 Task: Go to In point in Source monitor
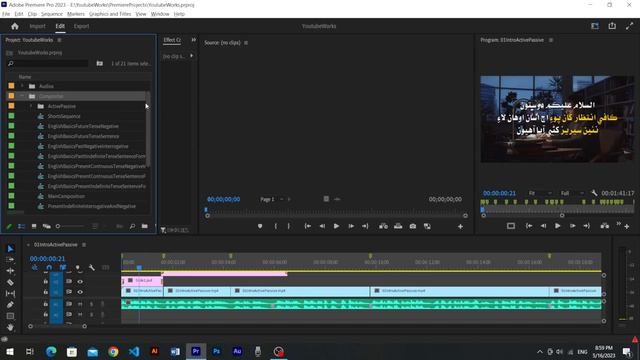point(308,226)
